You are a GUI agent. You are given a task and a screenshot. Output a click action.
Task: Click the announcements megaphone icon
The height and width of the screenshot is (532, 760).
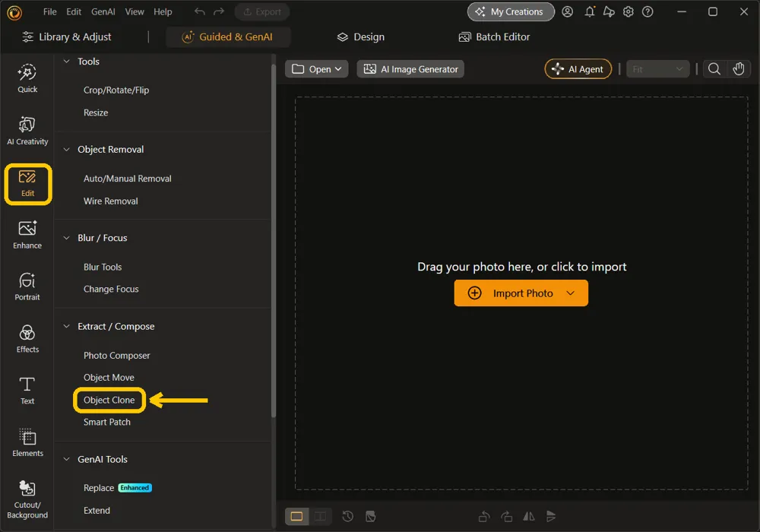pos(609,11)
